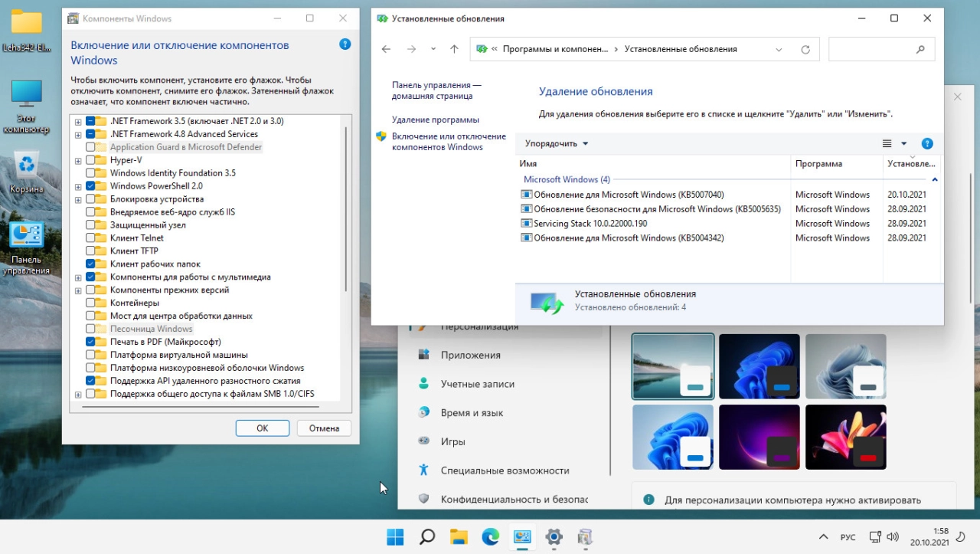The height and width of the screenshot is (554, 980).
Task: Open address bar history dropdown chevron
Action: (x=779, y=49)
